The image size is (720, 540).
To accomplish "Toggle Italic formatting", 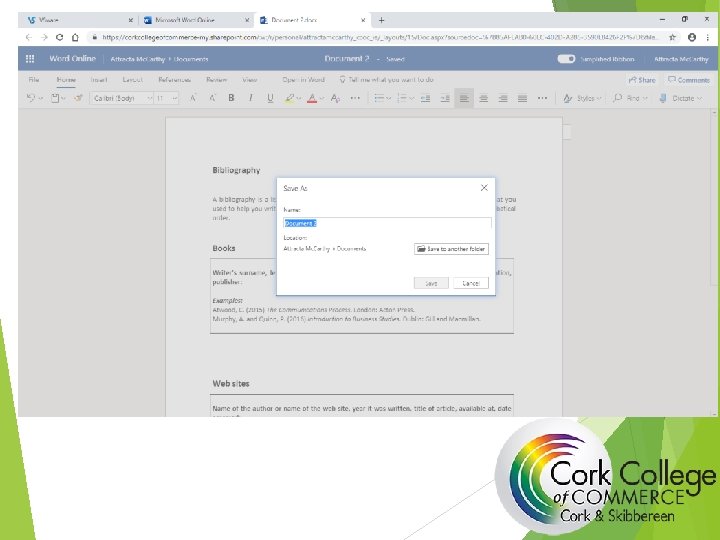I will click(251, 98).
